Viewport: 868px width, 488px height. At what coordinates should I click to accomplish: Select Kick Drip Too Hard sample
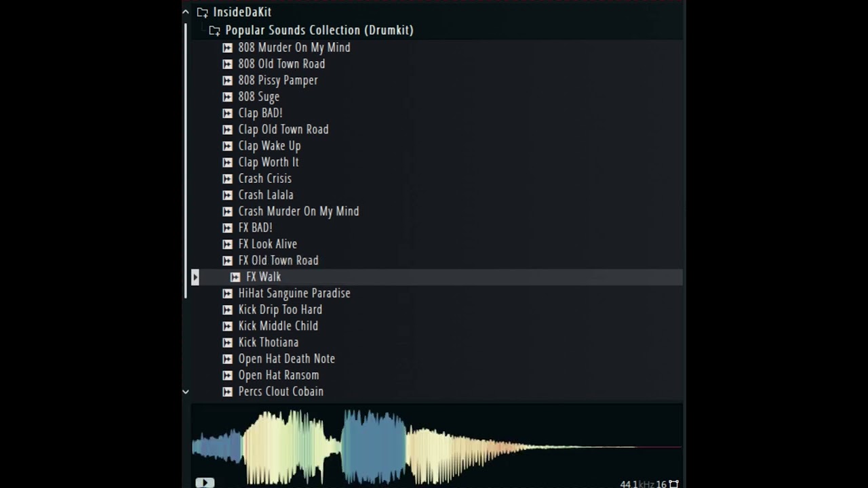tap(280, 310)
